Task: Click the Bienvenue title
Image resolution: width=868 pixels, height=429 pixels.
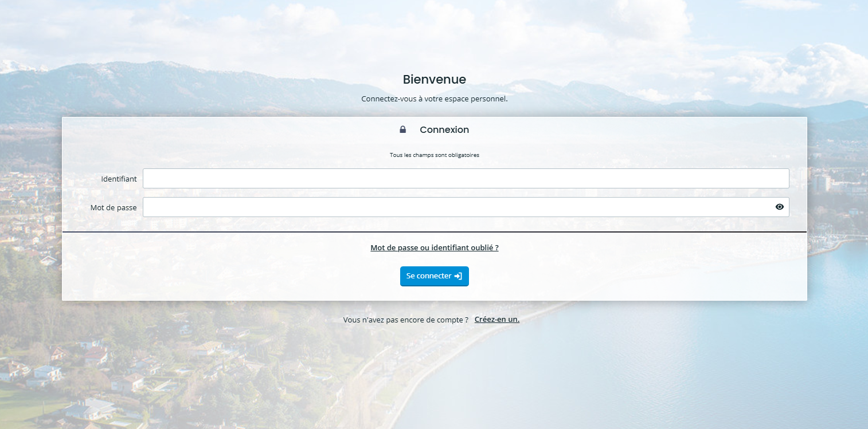Action: (x=435, y=79)
